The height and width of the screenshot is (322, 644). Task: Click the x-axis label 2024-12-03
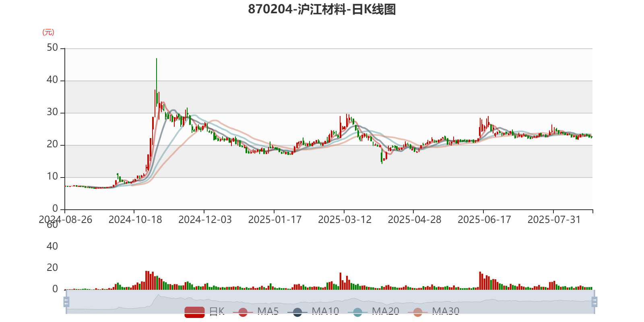tap(205, 220)
